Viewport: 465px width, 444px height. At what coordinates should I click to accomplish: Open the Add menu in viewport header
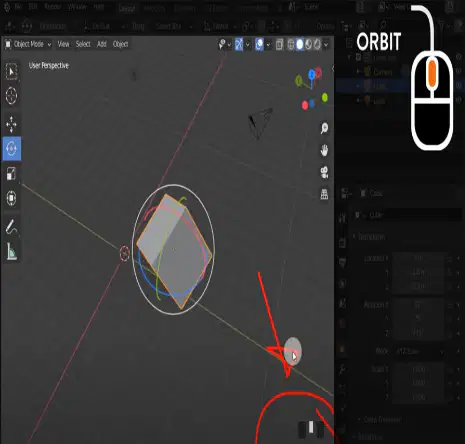102,44
